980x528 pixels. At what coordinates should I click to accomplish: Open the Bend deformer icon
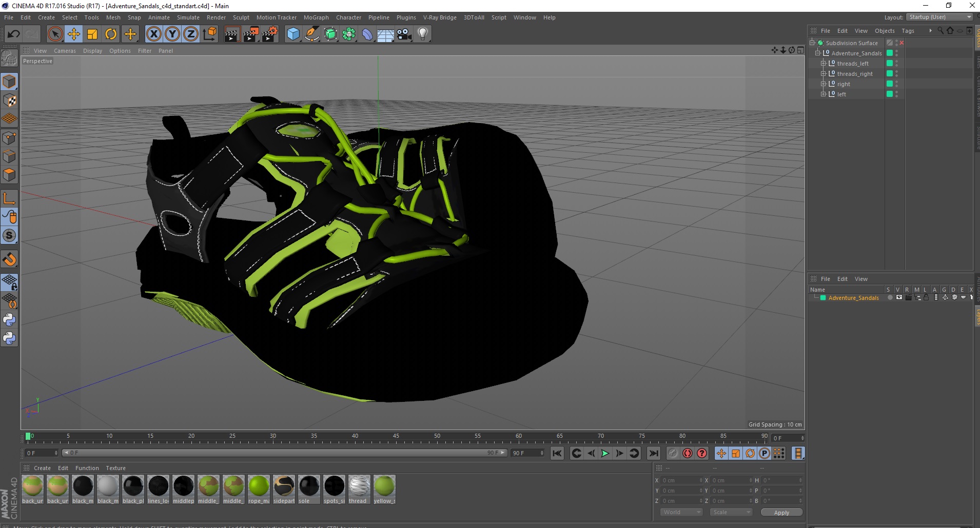pyautogui.click(x=367, y=34)
